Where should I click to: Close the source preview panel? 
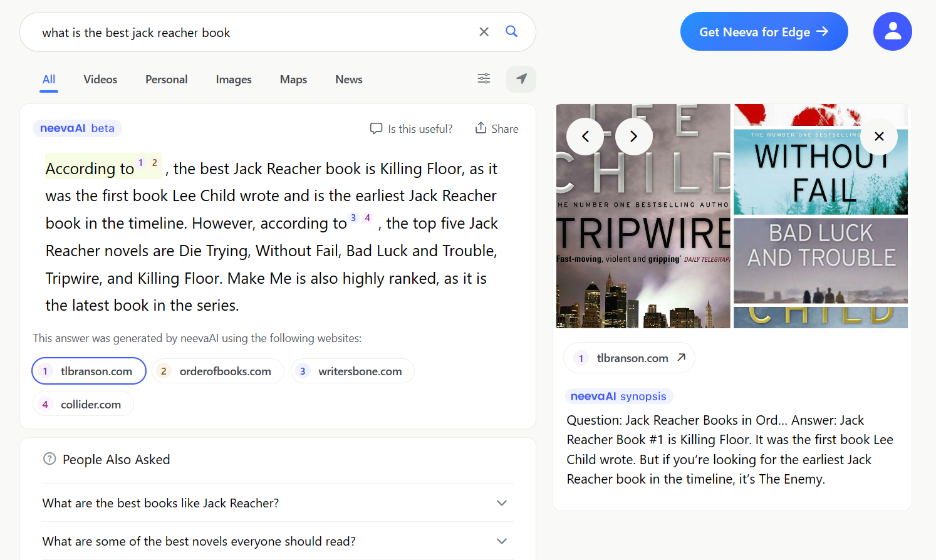point(879,136)
